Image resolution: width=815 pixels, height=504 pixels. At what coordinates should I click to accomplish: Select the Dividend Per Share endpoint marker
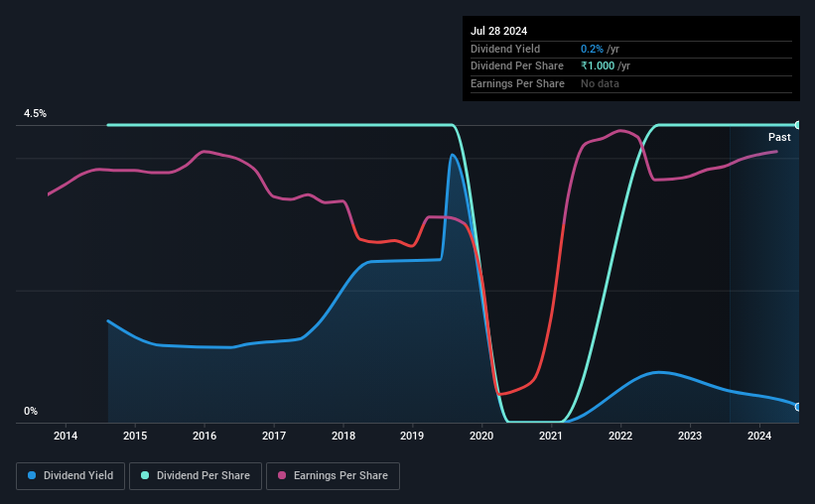(798, 125)
